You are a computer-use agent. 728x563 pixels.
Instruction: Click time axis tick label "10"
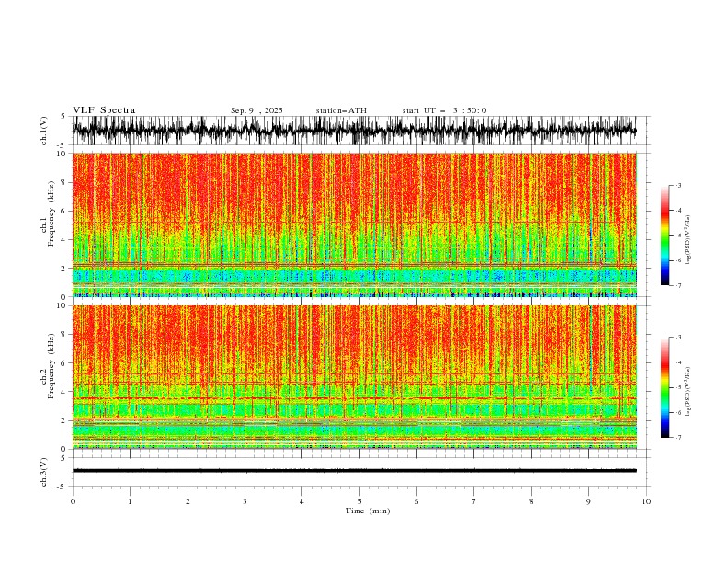(x=646, y=501)
